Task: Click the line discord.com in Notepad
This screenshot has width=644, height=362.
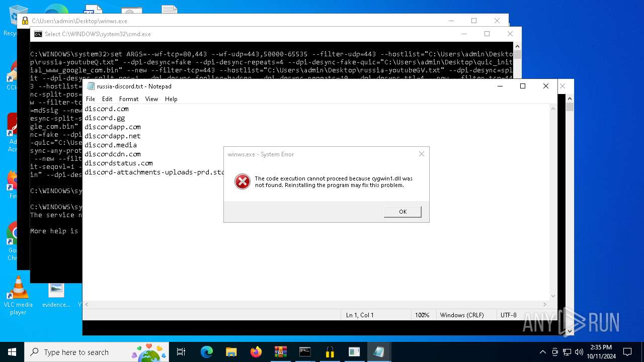Action: [x=107, y=109]
